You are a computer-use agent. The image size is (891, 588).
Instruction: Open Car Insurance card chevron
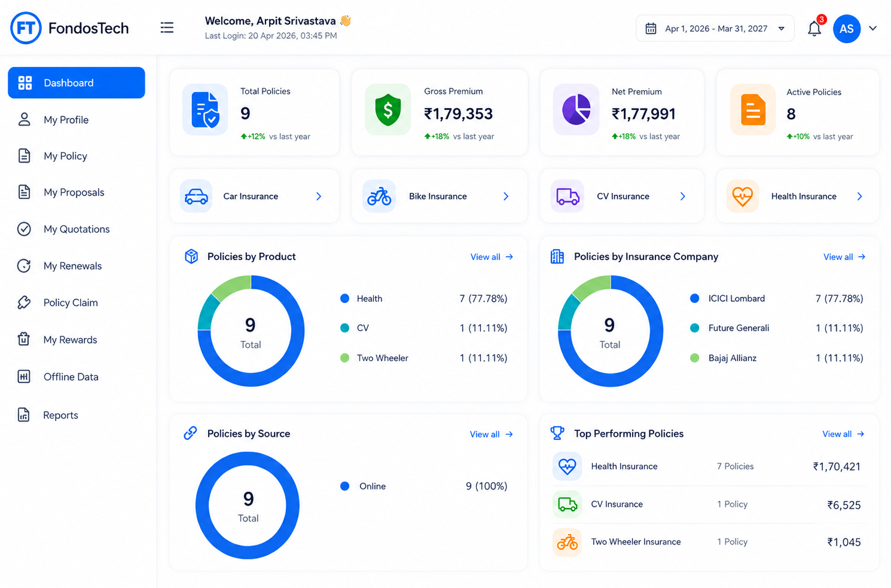point(319,196)
